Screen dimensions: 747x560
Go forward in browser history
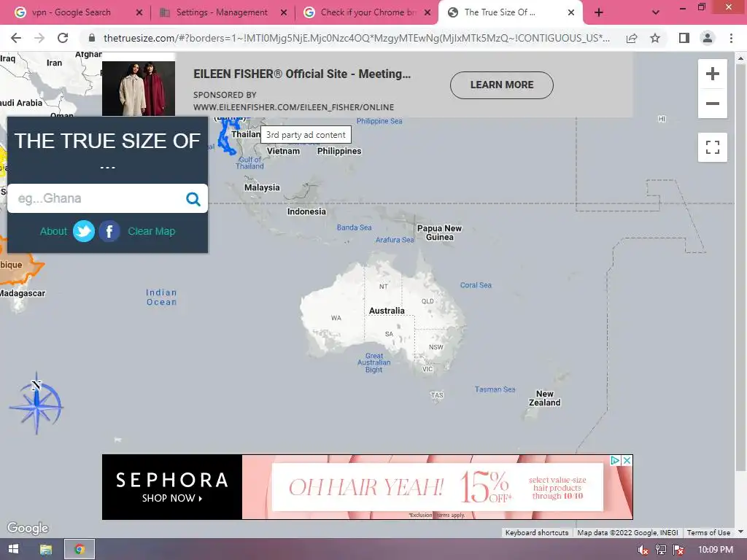point(39,38)
